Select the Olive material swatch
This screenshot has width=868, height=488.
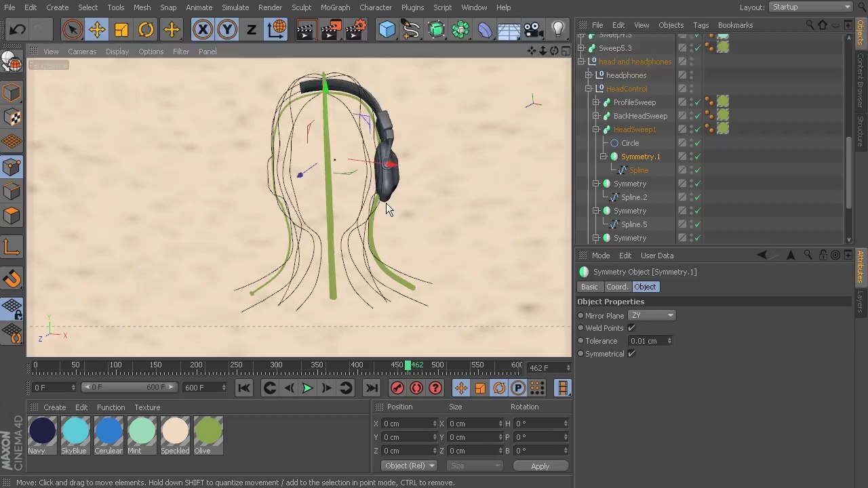tap(208, 432)
